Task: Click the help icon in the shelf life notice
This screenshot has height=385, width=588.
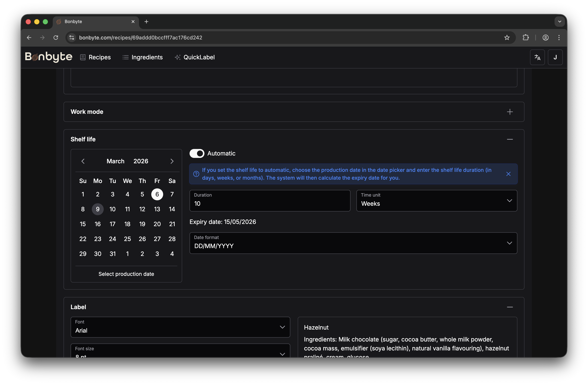Action: point(196,174)
